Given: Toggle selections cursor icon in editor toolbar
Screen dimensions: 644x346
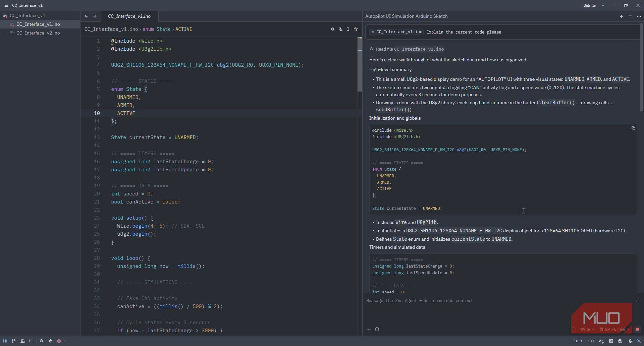Looking at the screenshot, I should [x=348, y=29].
